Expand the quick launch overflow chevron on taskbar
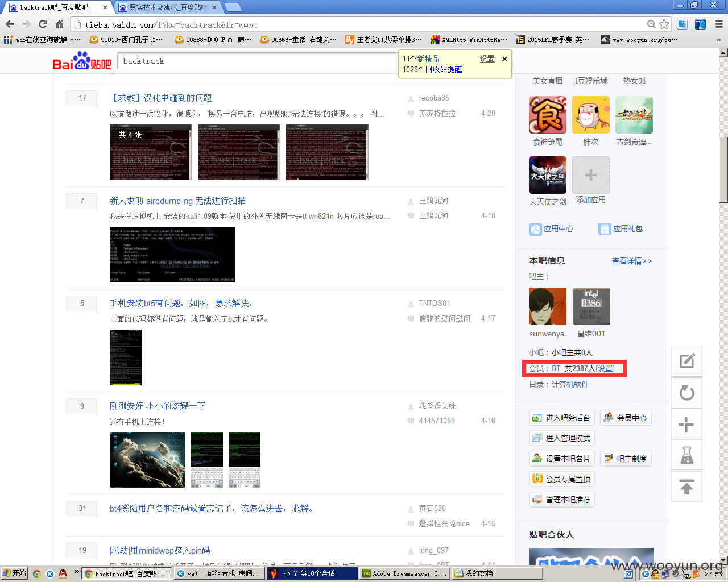Viewport: 728px width, 582px height. click(76, 572)
